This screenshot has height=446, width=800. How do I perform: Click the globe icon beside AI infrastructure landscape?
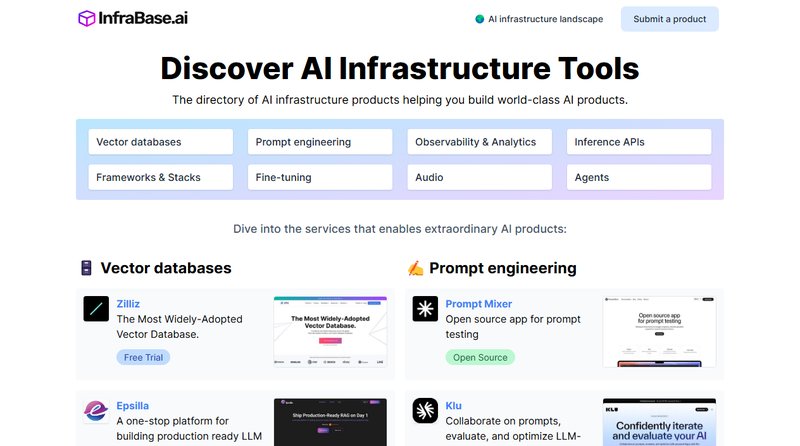click(480, 19)
